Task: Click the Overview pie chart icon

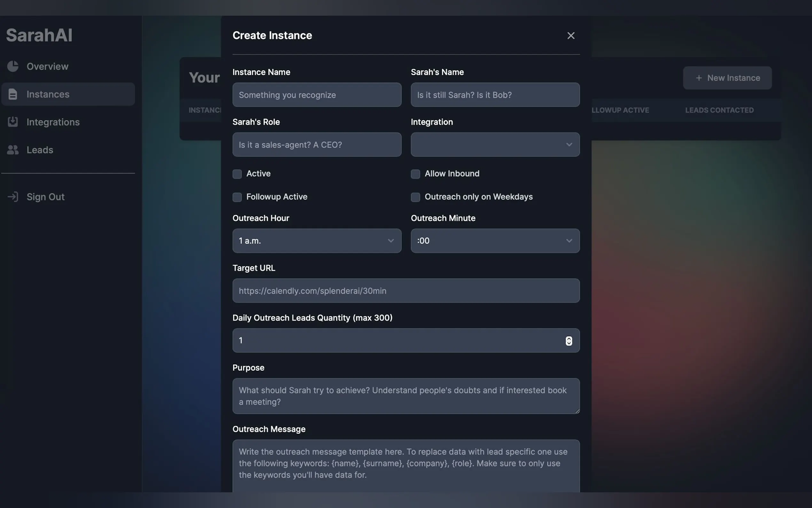Action: [x=13, y=66]
